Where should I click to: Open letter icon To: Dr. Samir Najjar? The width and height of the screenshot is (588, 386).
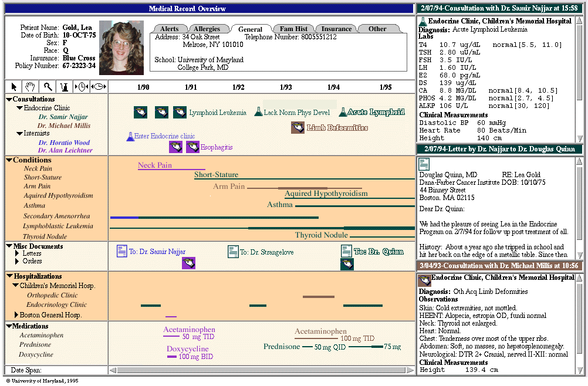tap(121, 251)
